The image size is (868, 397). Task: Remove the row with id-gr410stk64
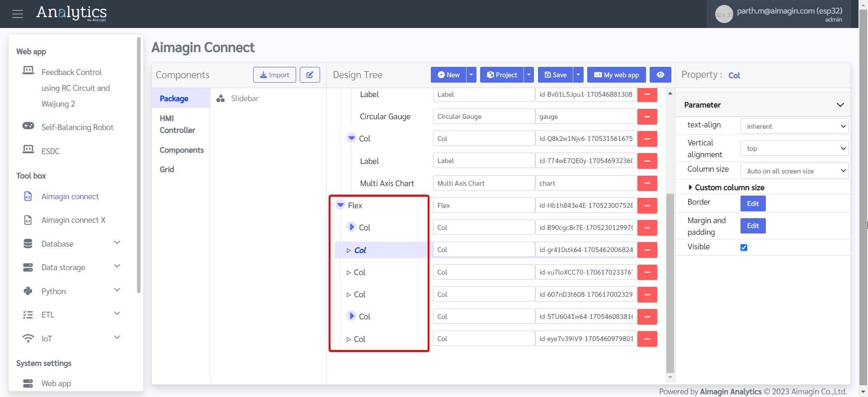pos(647,250)
